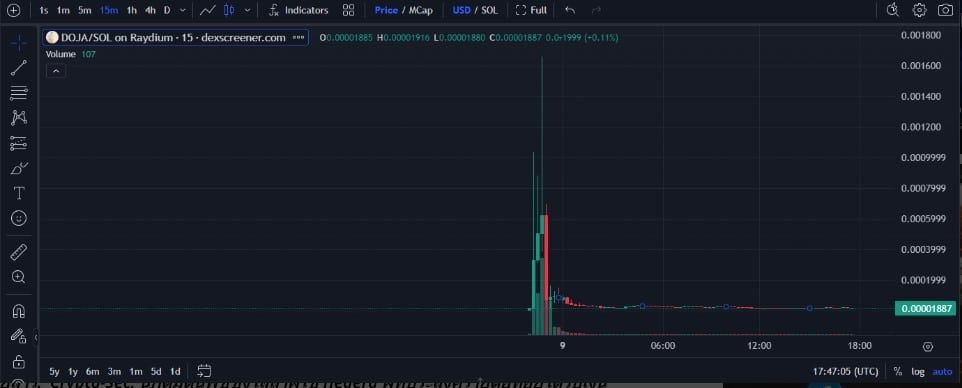Toggle percent scale mode

point(898,371)
